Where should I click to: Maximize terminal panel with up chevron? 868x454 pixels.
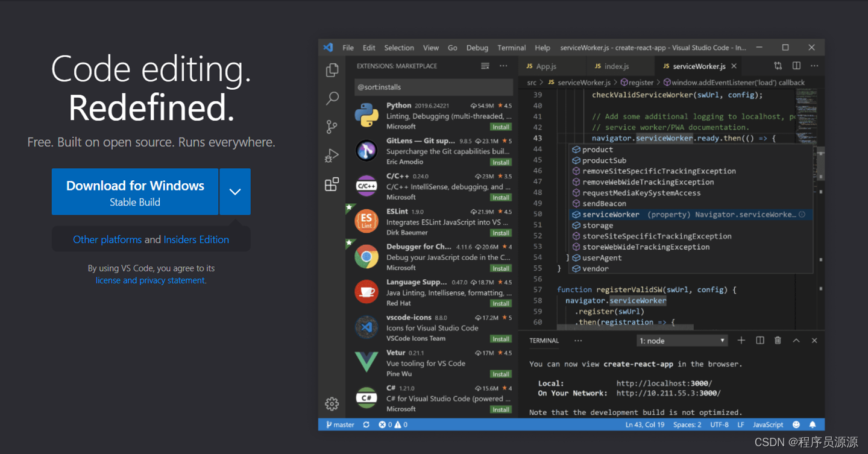(x=796, y=341)
